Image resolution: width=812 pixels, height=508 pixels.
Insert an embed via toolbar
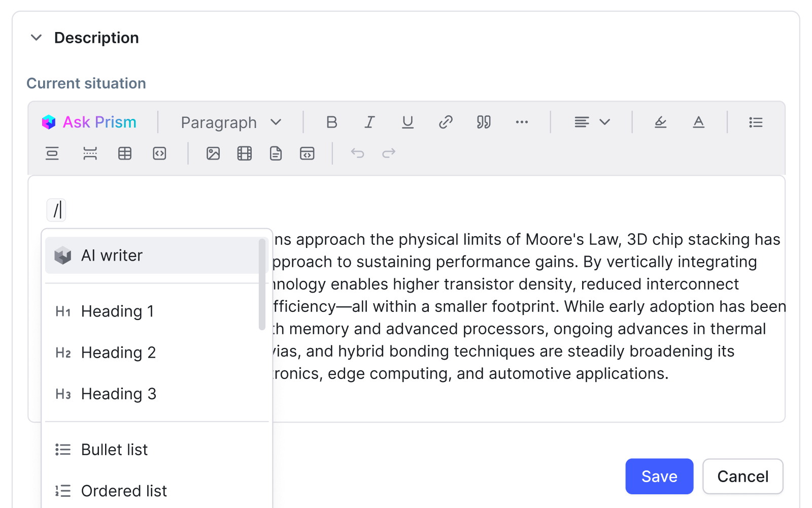tap(307, 153)
